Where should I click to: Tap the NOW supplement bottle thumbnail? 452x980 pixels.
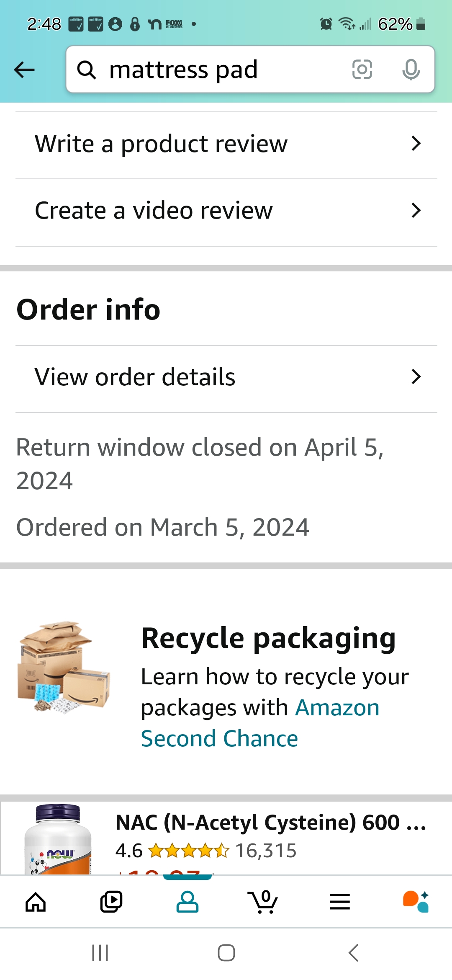58,839
